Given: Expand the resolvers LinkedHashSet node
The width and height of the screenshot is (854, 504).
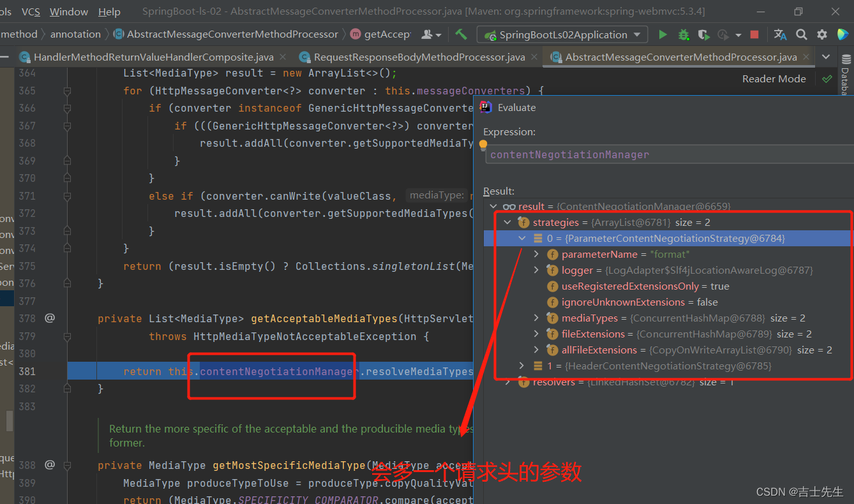Looking at the screenshot, I should coord(507,382).
